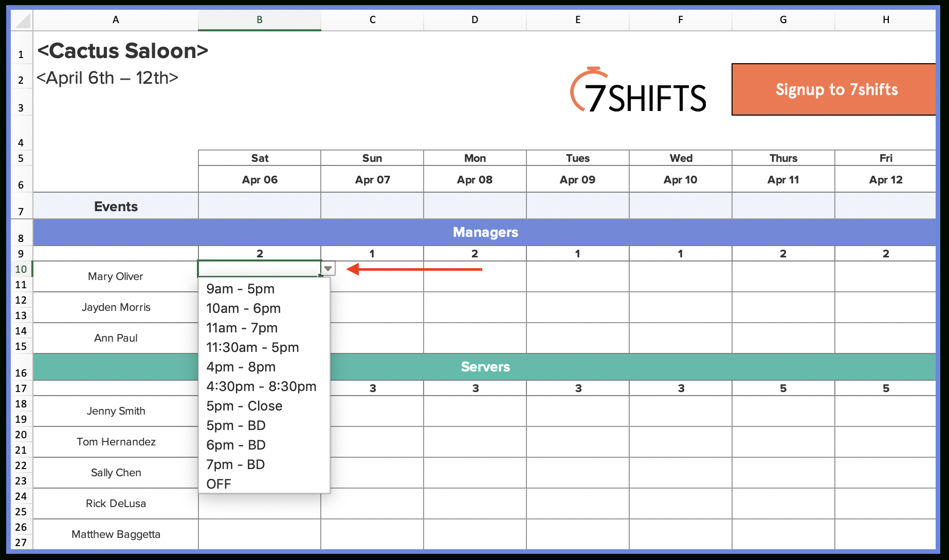
Task: Select the 6pm - BD option
Action: [264, 445]
